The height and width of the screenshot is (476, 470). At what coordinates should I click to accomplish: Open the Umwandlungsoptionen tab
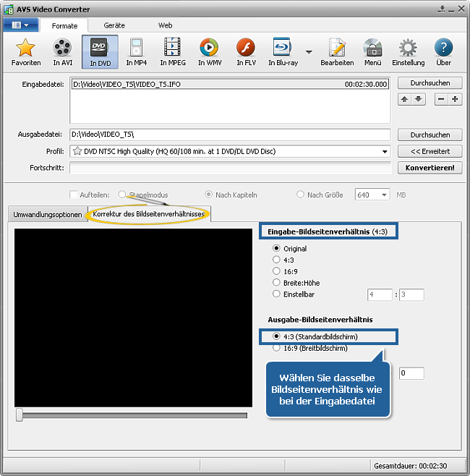(x=47, y=214)
